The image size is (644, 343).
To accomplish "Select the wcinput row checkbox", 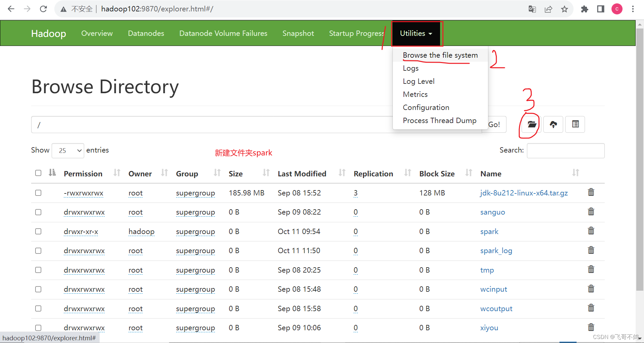I will tap(38, 289).
